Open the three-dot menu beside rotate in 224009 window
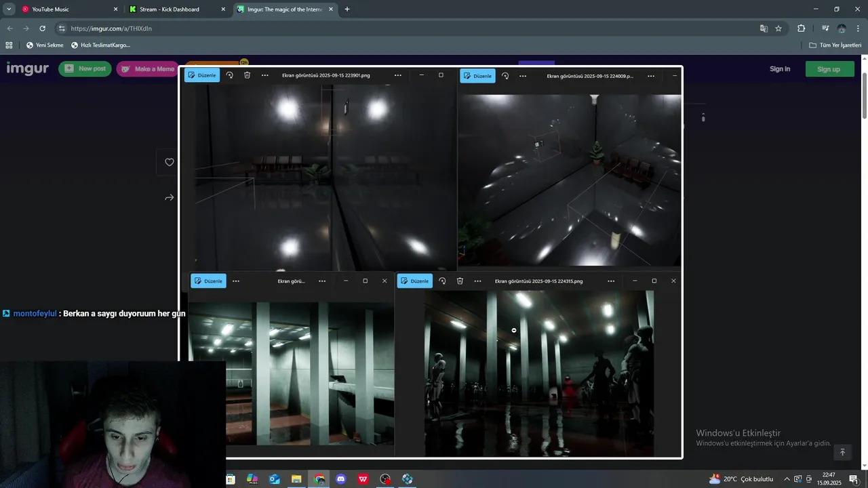The height and width of the screenshot is (488, 868). 523,76
